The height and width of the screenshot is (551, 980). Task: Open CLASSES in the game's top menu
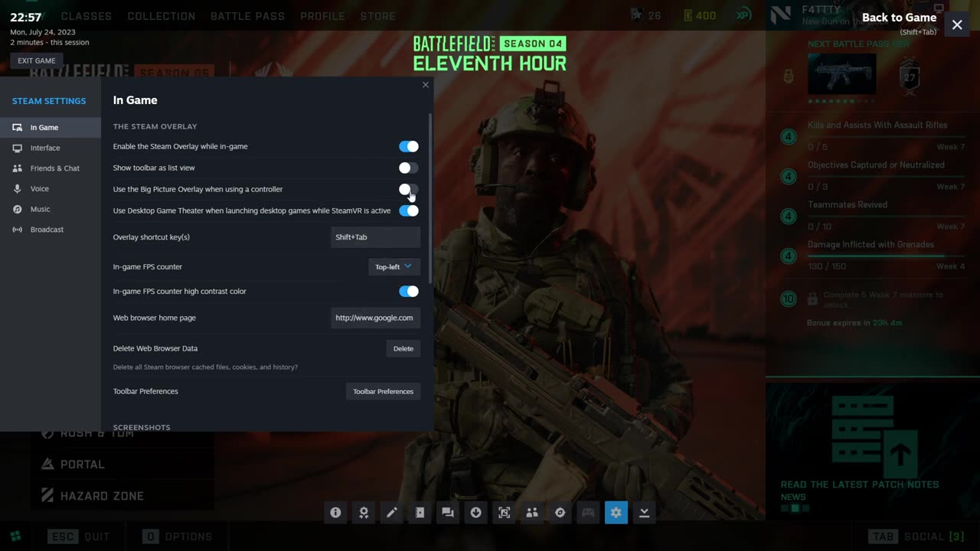(87, 16)
